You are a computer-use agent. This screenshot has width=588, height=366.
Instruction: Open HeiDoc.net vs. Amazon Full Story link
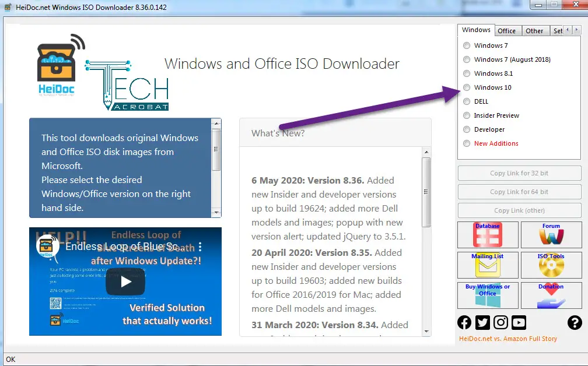(x=508, y=339)
